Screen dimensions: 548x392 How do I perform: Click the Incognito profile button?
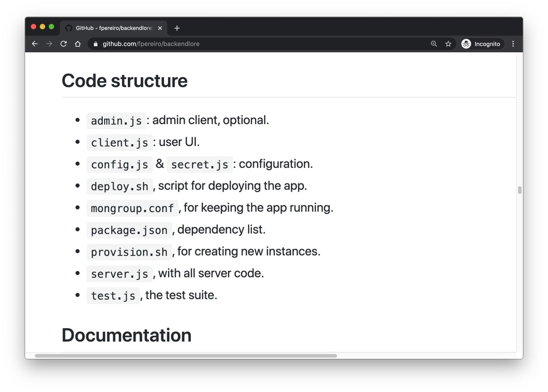pyautogui.click(x=482, y=44)
